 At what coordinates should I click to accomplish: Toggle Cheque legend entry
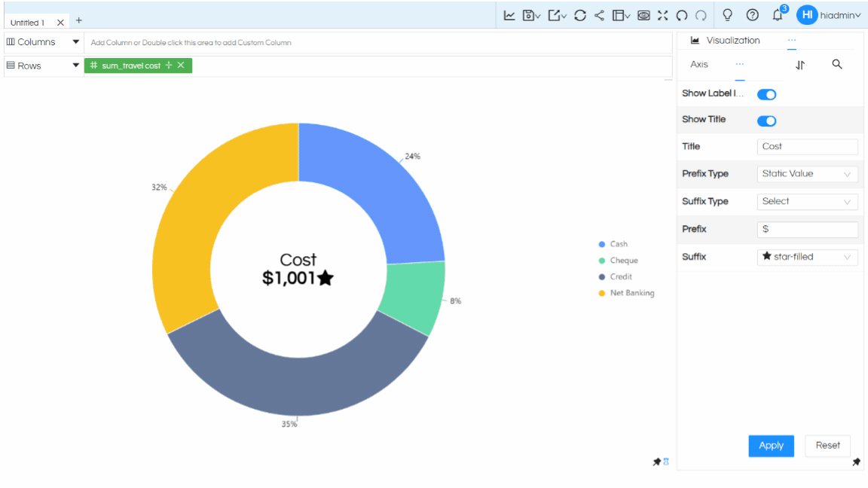[x=619, y=261]
